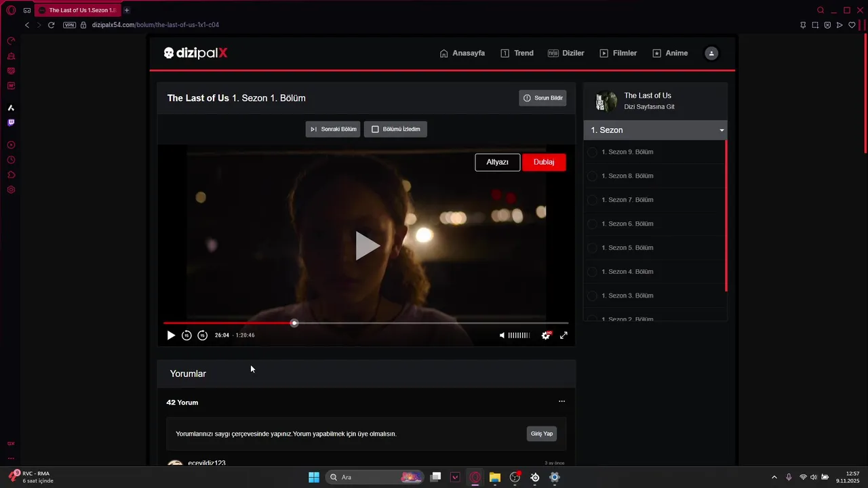The image size is (868, 488).
Task: Adjust the video volume level bars
Action: pyautogui.click(x=519, y=335)
